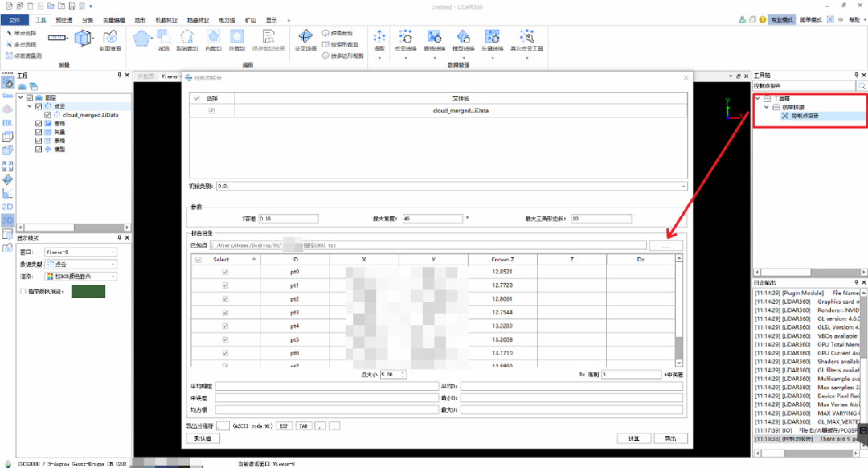
Task: Switch to the 分类 ribbon tab
Action: (x=88, y=20)
